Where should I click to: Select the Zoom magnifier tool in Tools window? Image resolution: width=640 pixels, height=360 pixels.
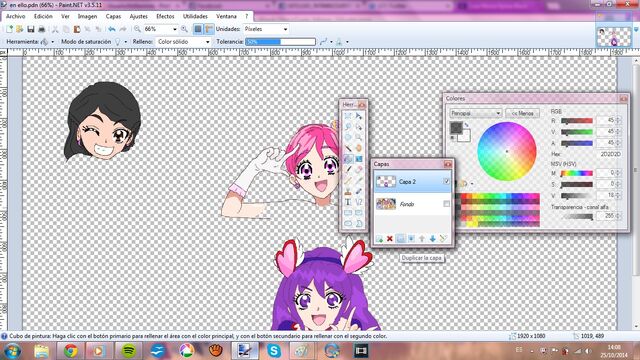click(x=358, y=137)
